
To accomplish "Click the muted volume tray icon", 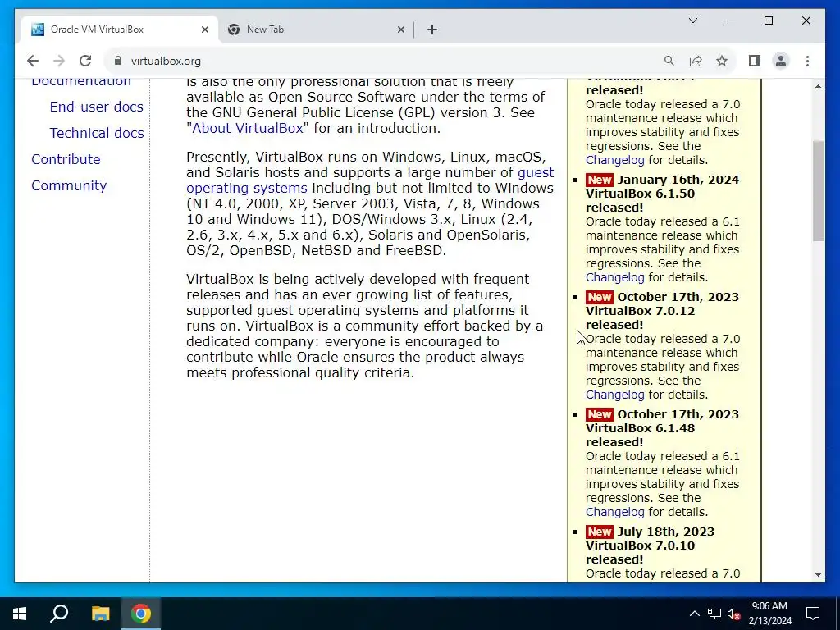I will point(734,614).
